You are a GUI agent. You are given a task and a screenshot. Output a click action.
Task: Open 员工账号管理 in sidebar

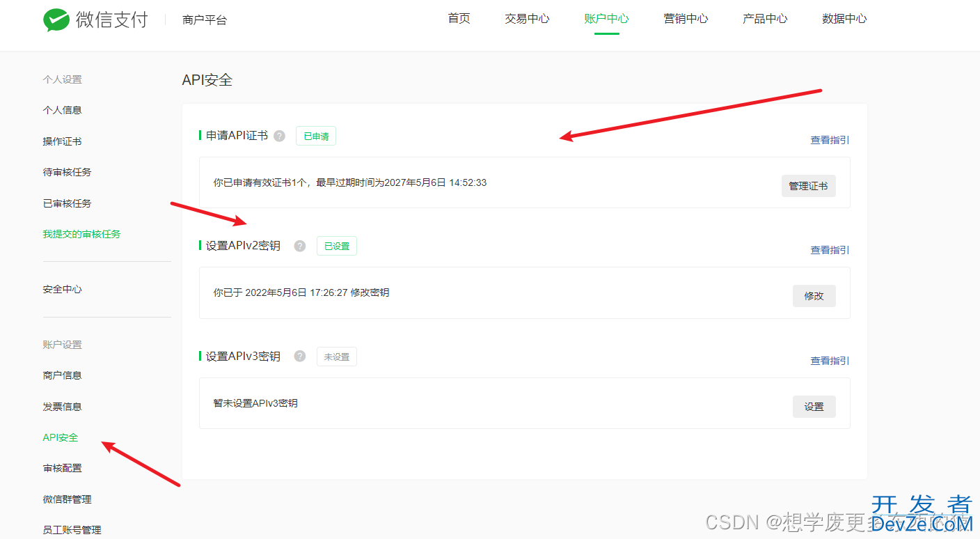pyautogui.click(x=72, y=530)
